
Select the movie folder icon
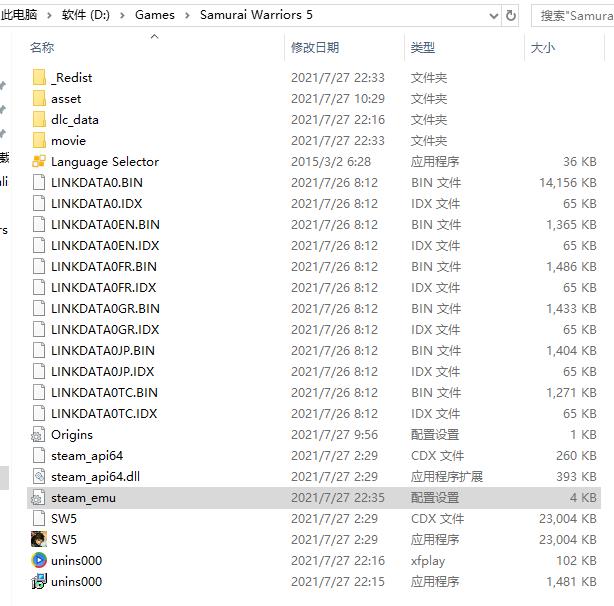click(39, 140)
